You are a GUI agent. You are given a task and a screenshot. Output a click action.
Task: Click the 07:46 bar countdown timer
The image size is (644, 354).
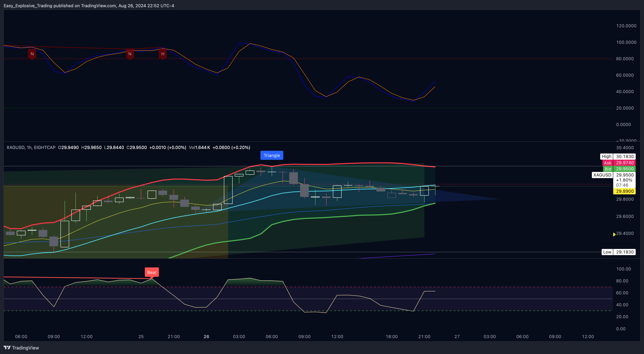(622, 185)
